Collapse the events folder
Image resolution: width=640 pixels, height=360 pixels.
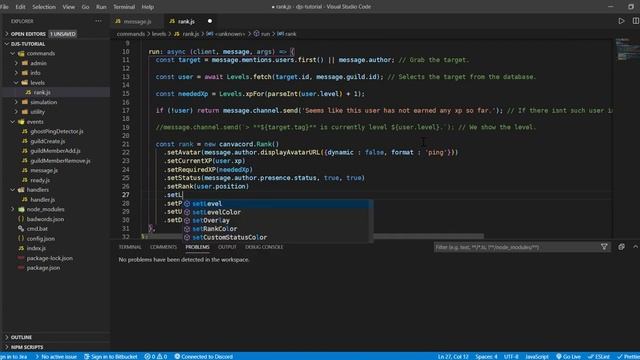click(x=13, y=122)
